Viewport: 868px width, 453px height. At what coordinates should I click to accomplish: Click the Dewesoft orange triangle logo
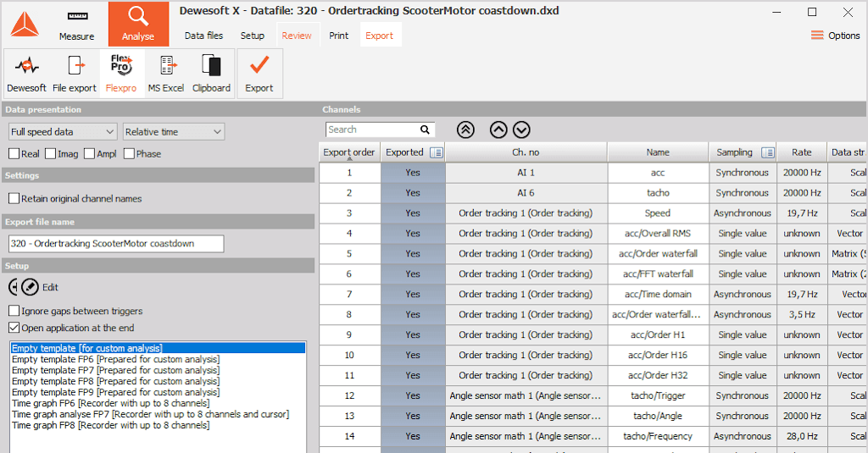pyautogui.click(x=25, y=24)
